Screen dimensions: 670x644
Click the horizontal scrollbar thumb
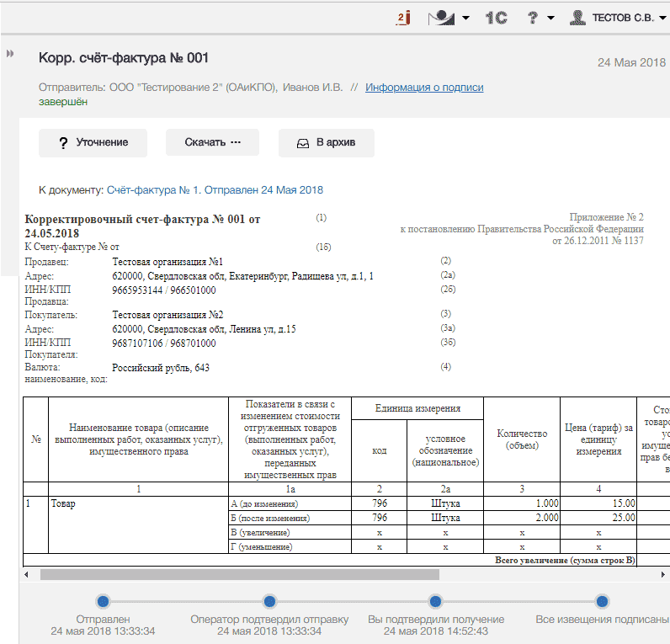(240, 575)
